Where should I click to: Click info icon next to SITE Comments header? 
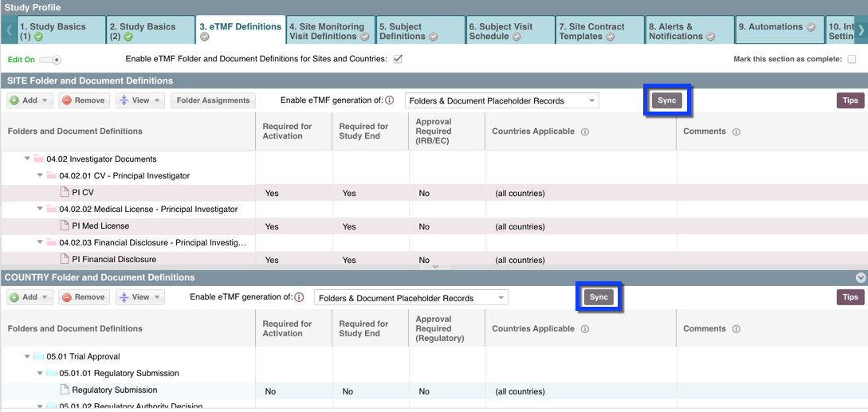click(736, 131)
